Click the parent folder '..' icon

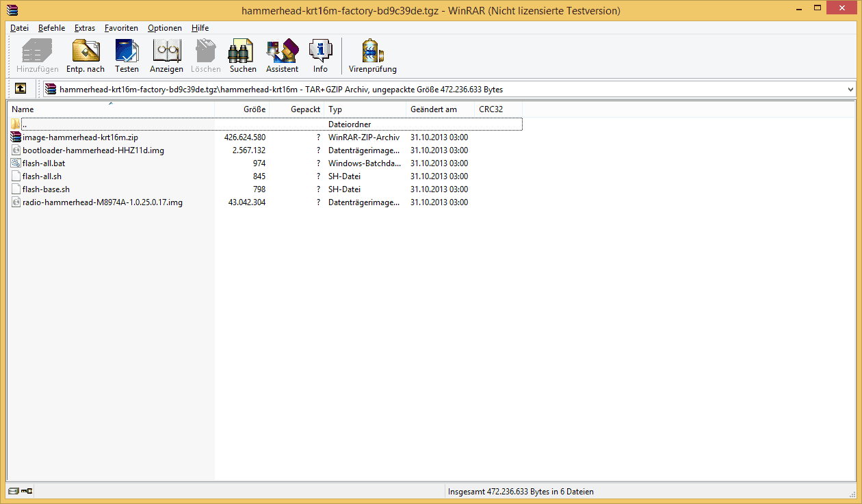coord(16,124)
